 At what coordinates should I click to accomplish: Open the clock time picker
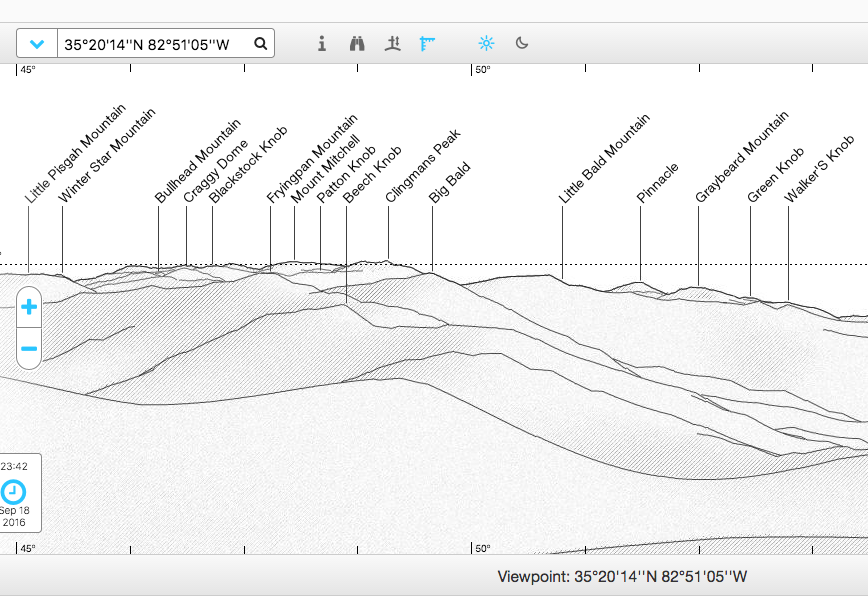pos(14,491)
